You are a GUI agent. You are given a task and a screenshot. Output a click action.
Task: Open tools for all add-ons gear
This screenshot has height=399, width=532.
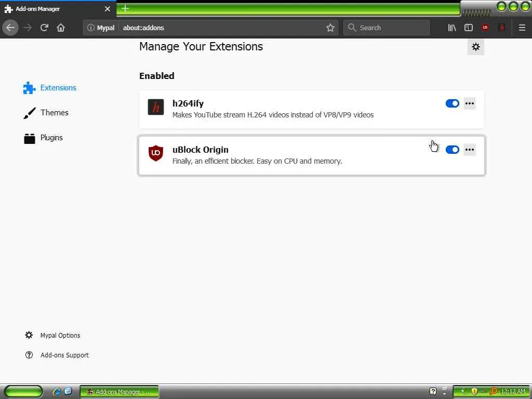(x=476, y=47)
